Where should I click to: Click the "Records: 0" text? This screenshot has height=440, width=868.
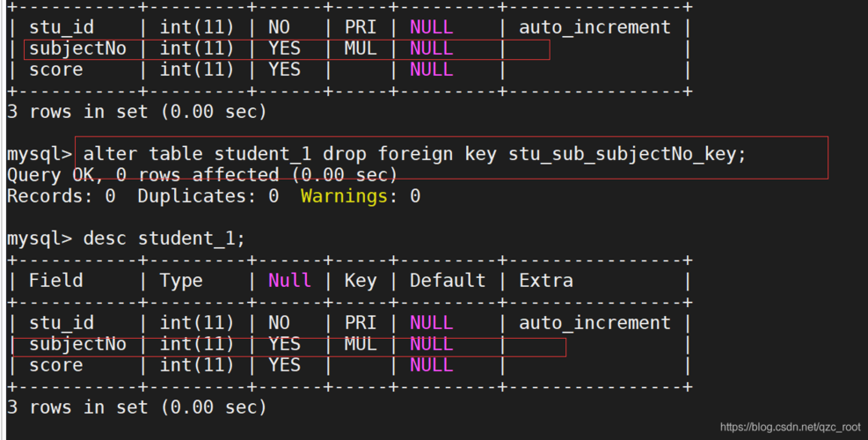point(61,196)
